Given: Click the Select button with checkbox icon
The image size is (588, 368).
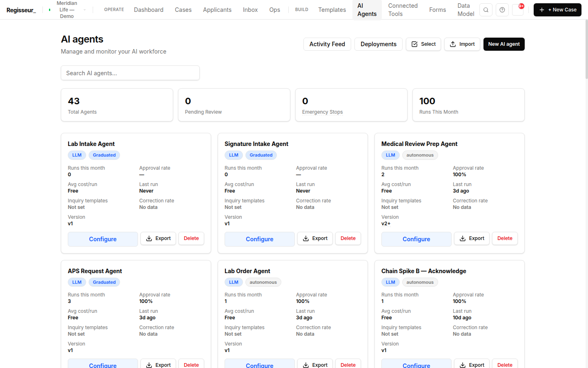Looking at the screenshot, I should coord(423,44).
